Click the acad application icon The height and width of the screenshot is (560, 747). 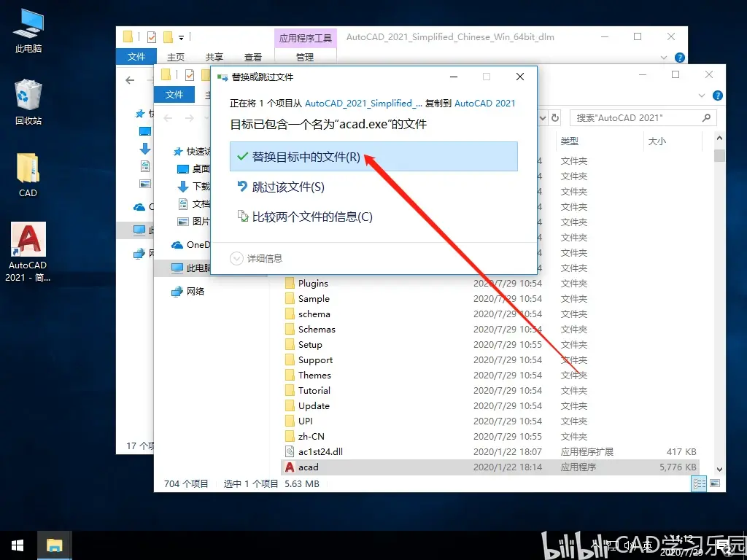pos(290,467)
